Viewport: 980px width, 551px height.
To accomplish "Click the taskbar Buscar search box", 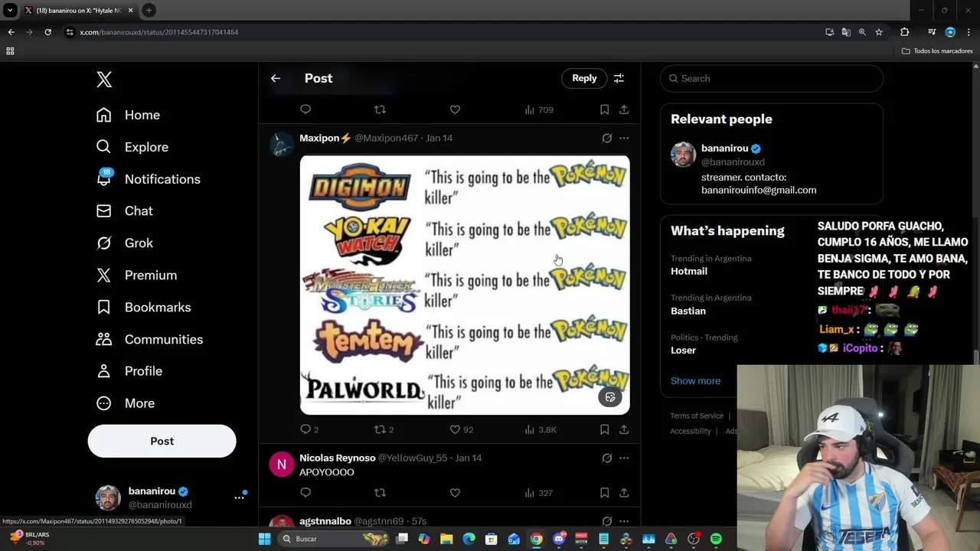I will coord(335,539).
